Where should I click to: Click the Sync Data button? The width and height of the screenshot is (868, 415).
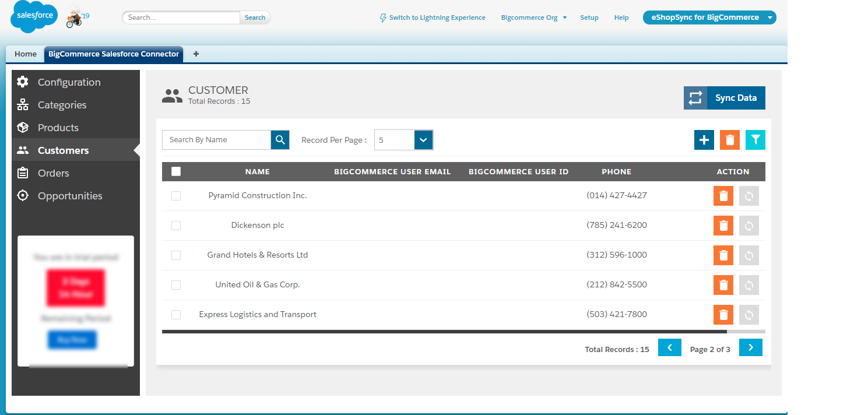point(725,98)
